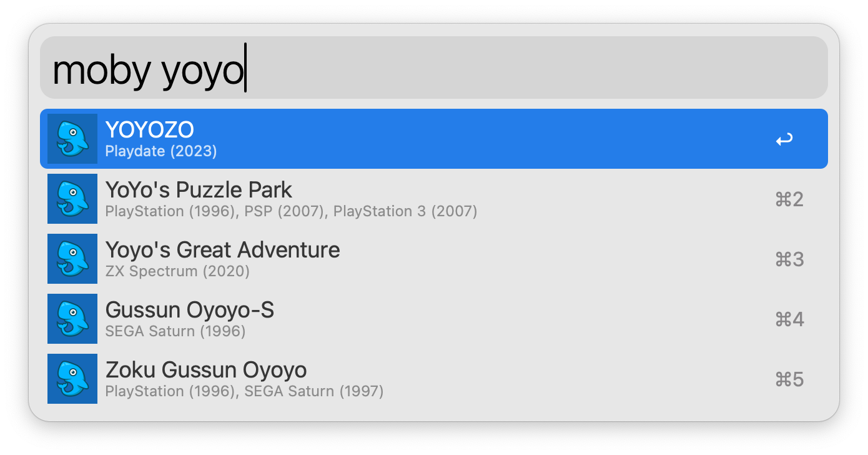Select the Zoku Gussun Oyoyo title
The height and width of the screenshot is (455, 868).
[206, 369]
